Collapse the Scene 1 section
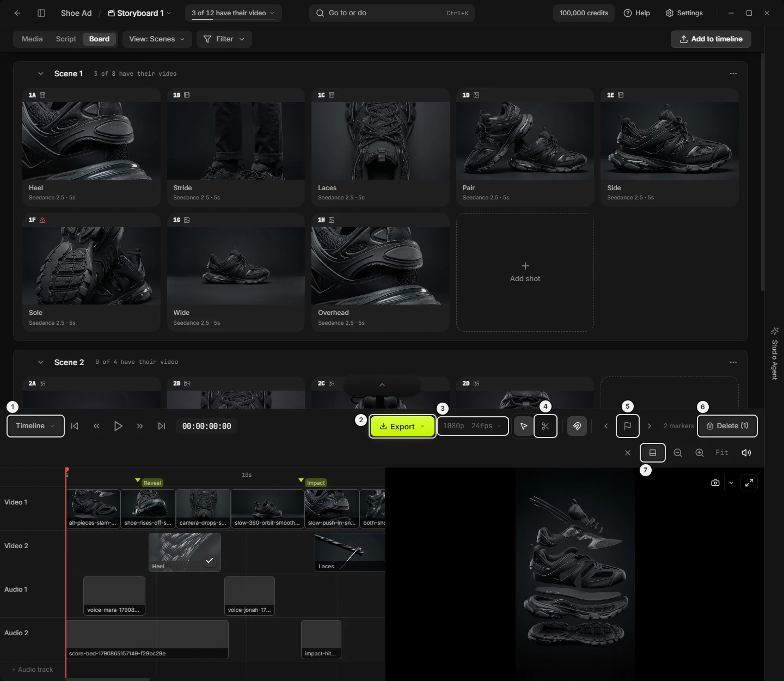 pos(41,74)
